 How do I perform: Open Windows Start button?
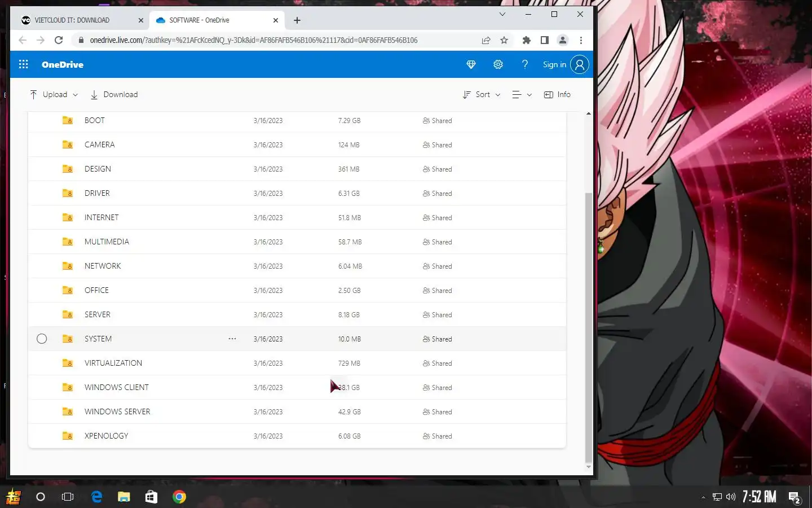point(14,497)
